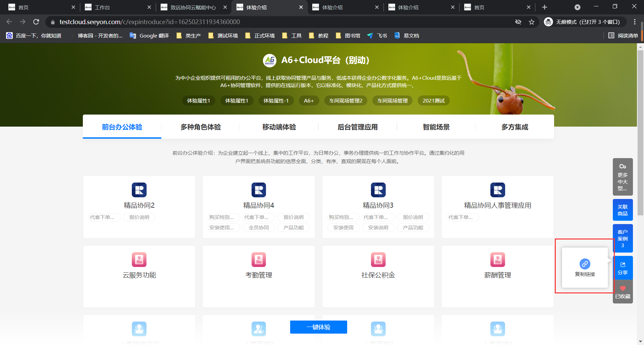Open the 社保公积金 pink icon
Image resolution: width=644 pixels, height=345 pixels.
[378, 260]
